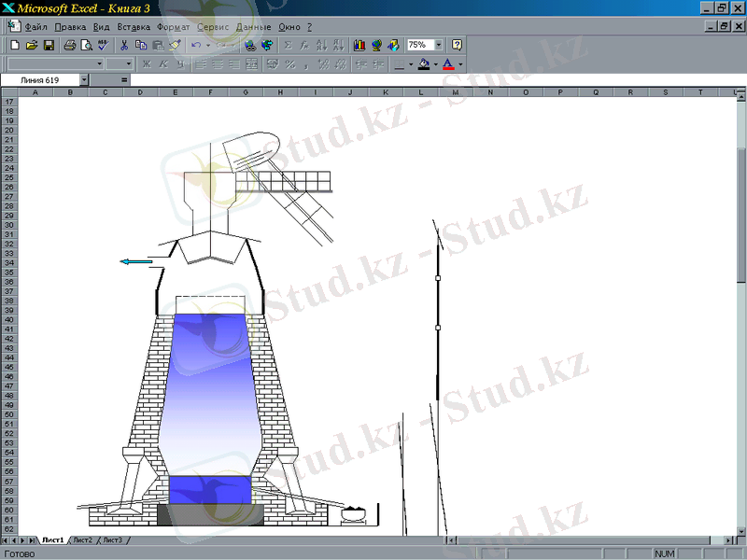Click the AutoSum sigma icon

pos(289,45)
